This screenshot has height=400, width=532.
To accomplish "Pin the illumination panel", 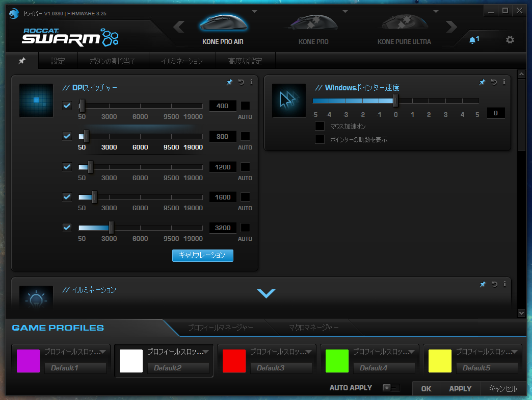I will [x=483, y=284].
